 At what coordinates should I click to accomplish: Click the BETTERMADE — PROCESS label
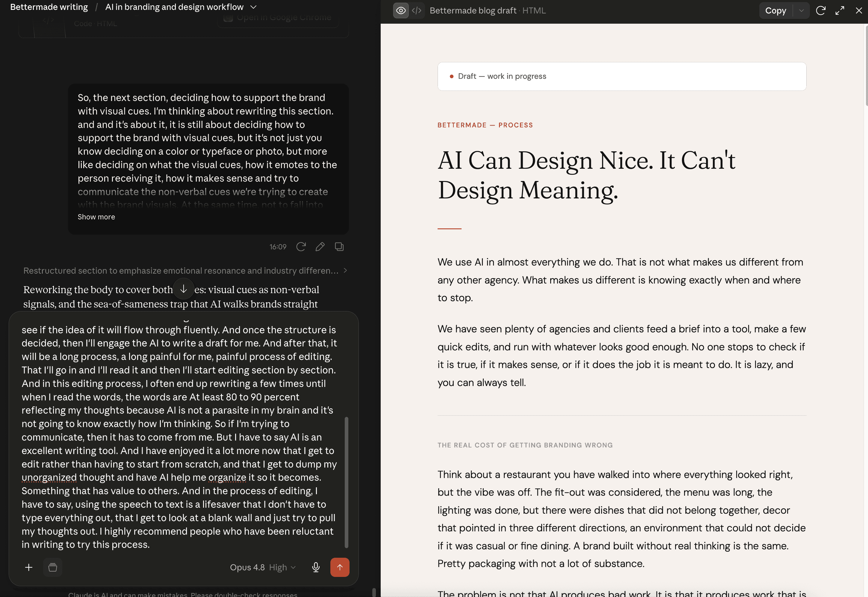[485, 125]
